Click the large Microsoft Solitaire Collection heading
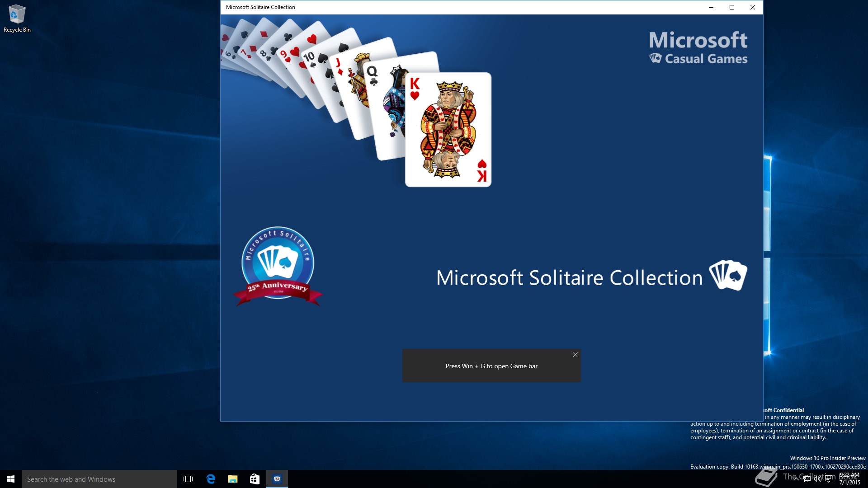The image size is (868, 488). pyautogui.click(x=569, y=277)
